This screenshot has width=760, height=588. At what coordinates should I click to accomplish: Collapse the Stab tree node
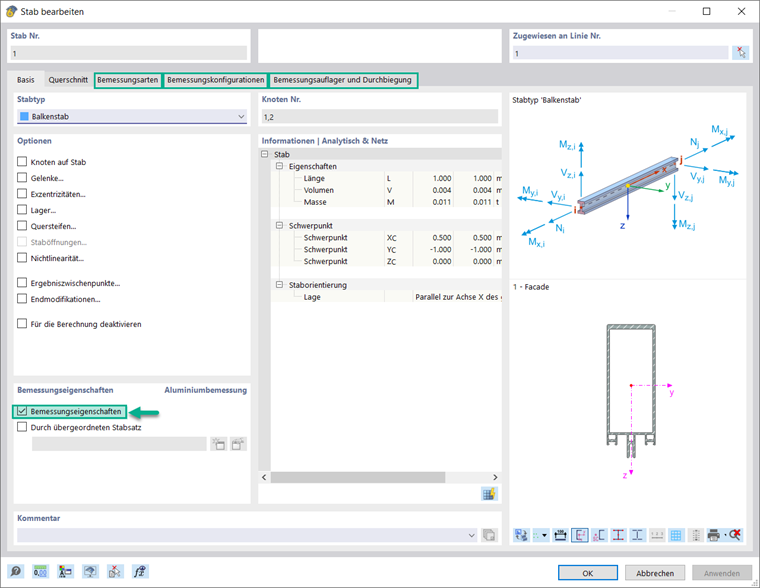(265, 154)
